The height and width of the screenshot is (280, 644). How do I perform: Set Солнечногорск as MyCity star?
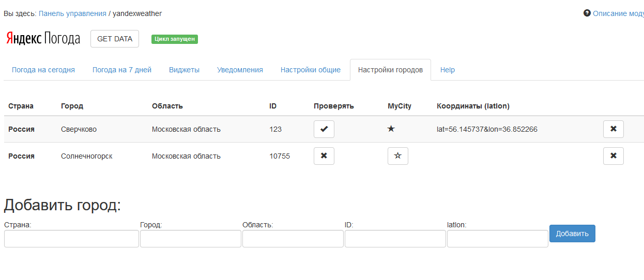coord(397,156)
